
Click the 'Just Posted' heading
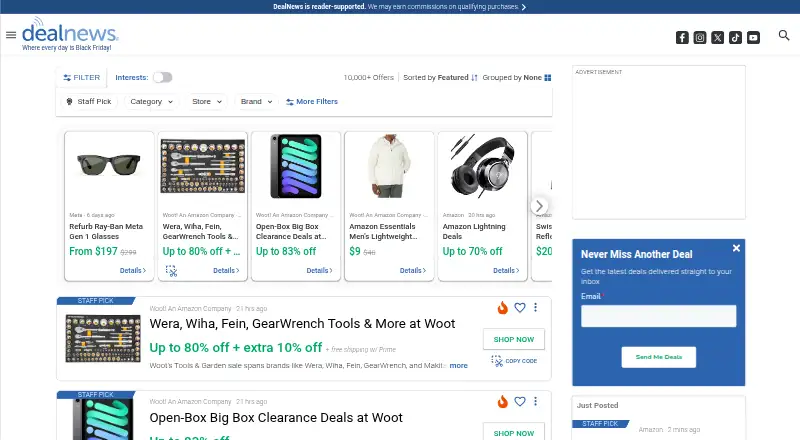pyautogui.click(x=597, y=405)
